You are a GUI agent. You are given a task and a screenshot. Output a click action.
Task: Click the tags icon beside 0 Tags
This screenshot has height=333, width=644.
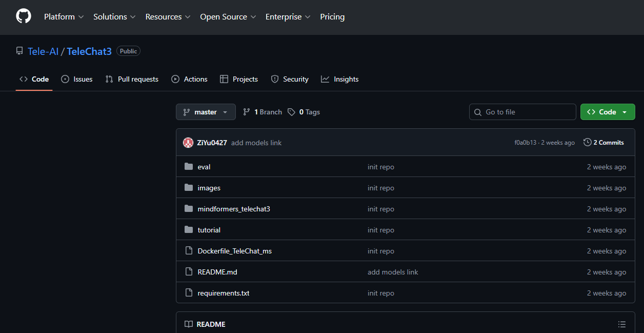(291, 111)
